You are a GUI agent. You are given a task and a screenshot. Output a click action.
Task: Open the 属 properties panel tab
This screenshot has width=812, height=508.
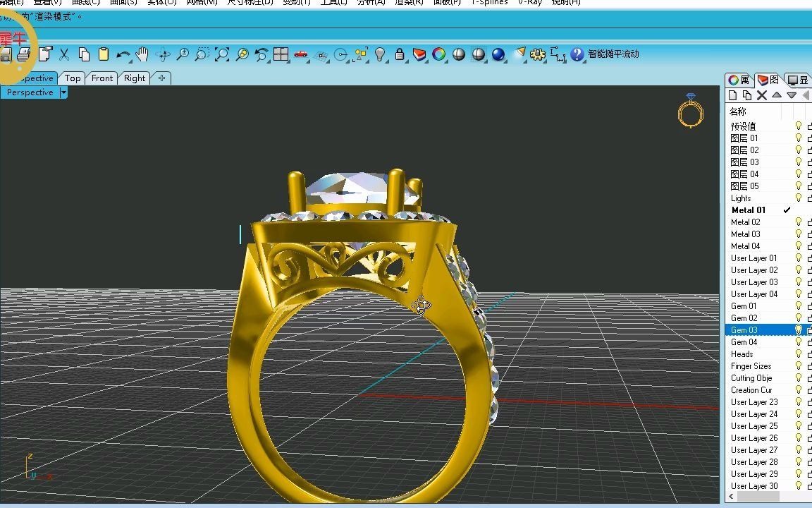(739, 80)
